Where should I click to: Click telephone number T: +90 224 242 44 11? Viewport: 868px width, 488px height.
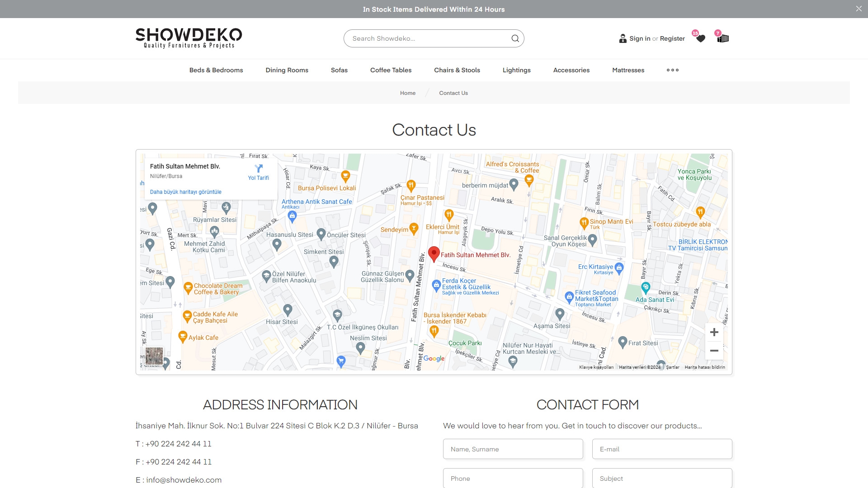pyautogui.click(x=174, y=444)
